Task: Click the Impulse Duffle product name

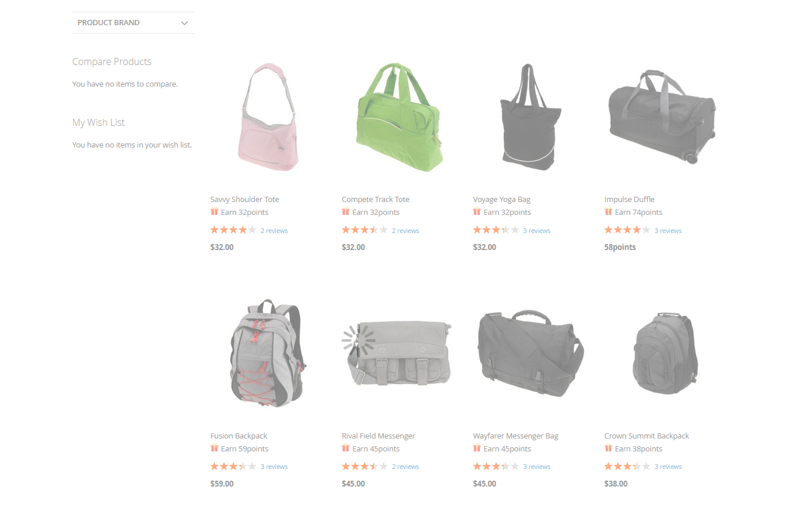Action: [x=629, y=199]
